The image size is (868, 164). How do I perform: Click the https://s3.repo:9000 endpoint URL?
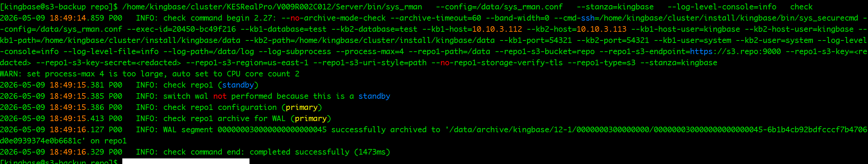(x=735, y=52)
